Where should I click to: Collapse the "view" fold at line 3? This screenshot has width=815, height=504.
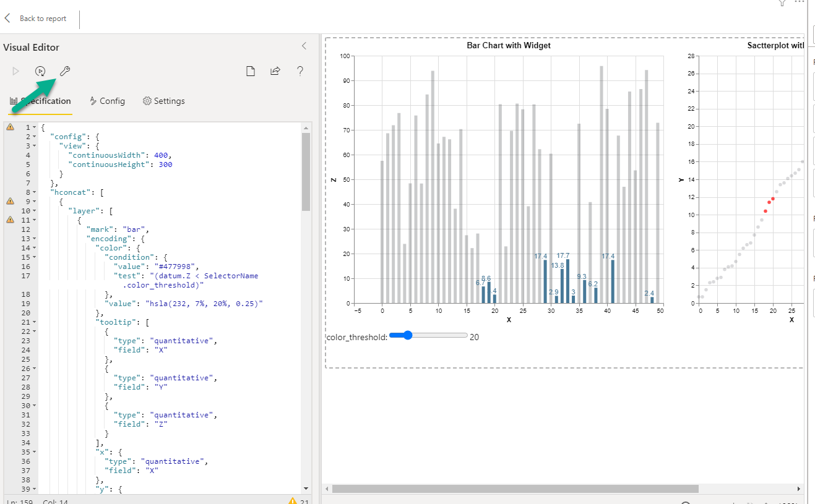point(35,146)
